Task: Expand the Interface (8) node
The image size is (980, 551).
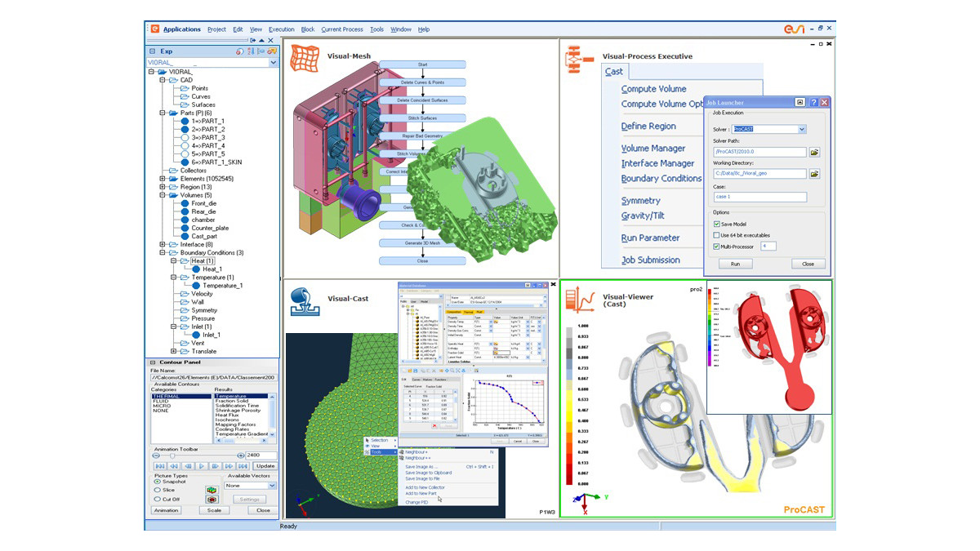Action: pyautogui.click(x=163, y=244)
